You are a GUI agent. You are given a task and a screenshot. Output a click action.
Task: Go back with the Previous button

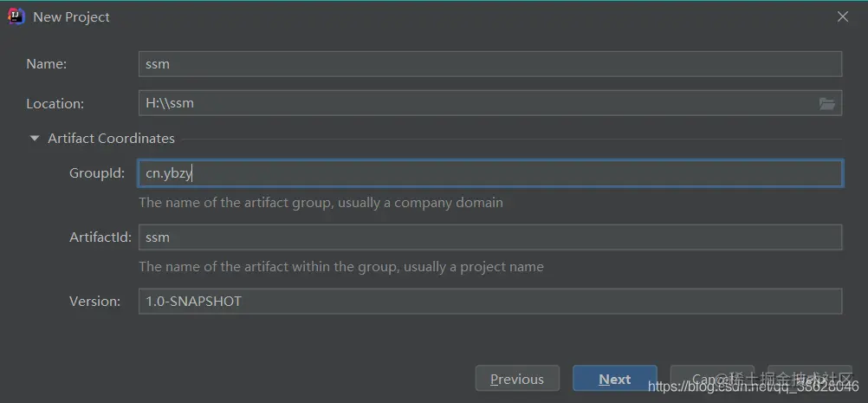(517, 379)
